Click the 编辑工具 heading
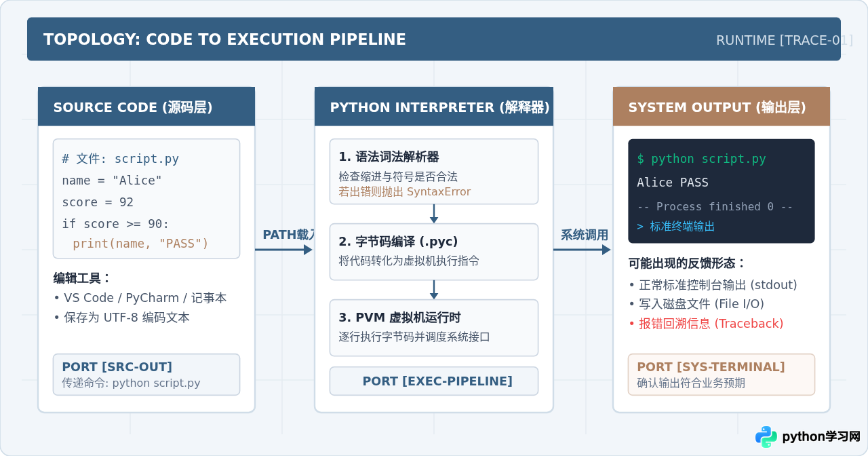This screenshot has width=868, height=456. coord(82,278)
